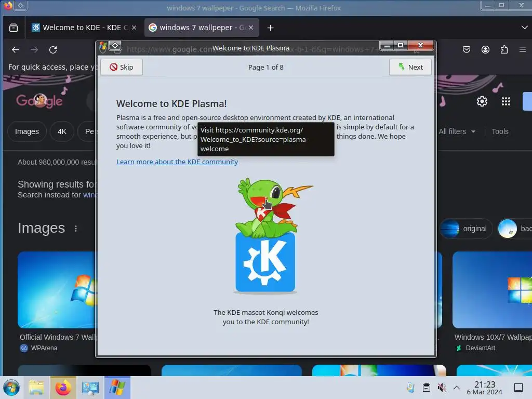The image size is (532, 399).
Task: Close the Welcome to KDE browser tab
Action: [x=134, y=28]
